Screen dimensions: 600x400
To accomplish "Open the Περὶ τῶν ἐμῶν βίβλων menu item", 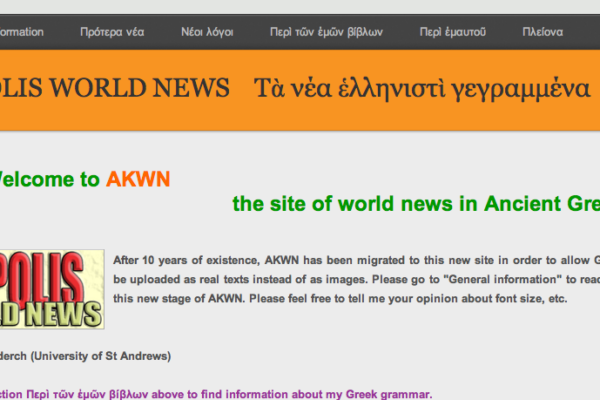I will tap(326, 32).
